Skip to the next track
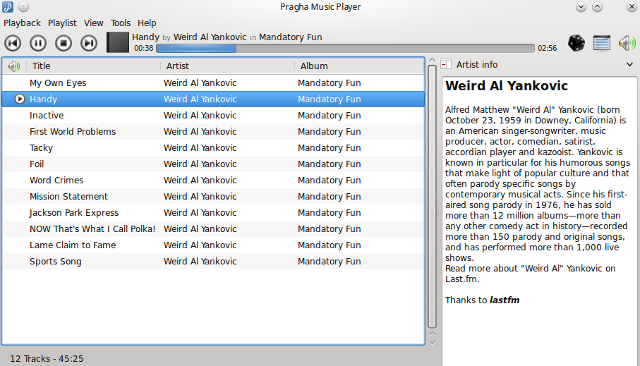Screen dimensions: 640x366 click(89, 43)
